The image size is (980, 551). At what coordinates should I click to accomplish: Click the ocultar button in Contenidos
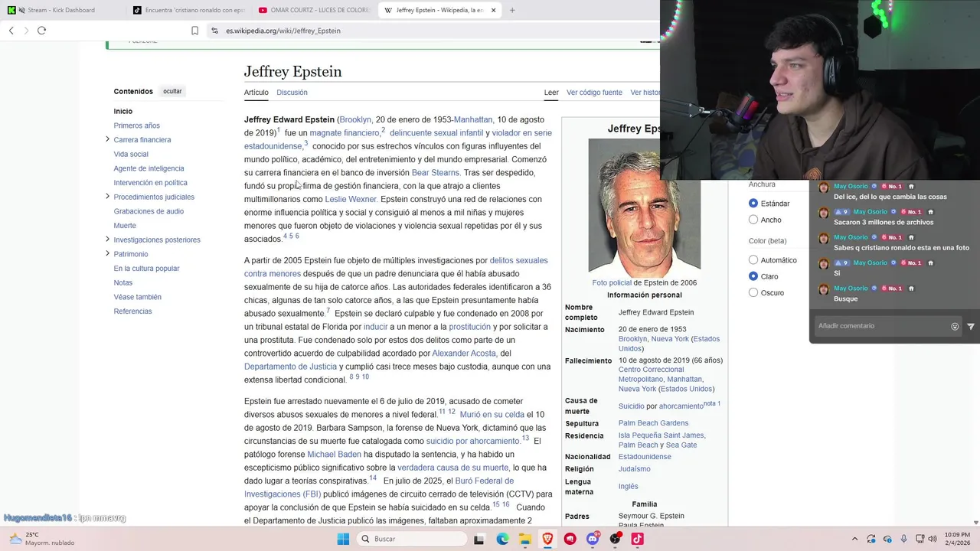172,91
